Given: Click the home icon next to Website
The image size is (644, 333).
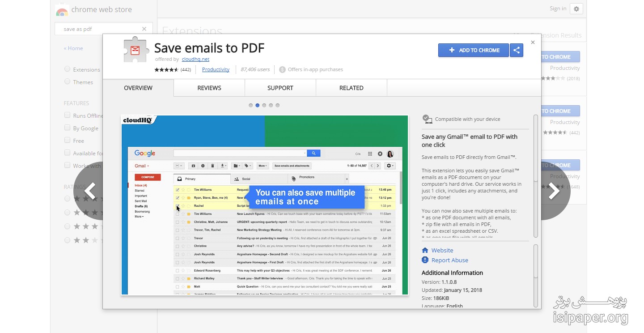Looking at the screenshot, I should pyautogui.click(x=425, y=250).
